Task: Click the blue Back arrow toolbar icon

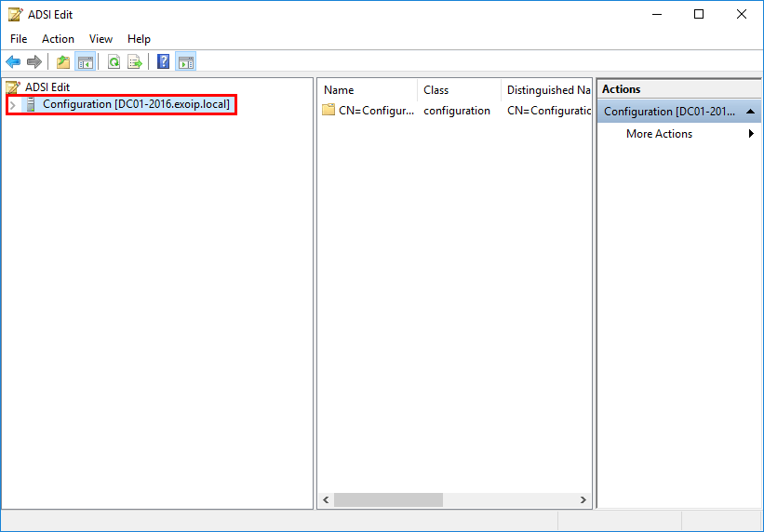Action: click(13, 62)
